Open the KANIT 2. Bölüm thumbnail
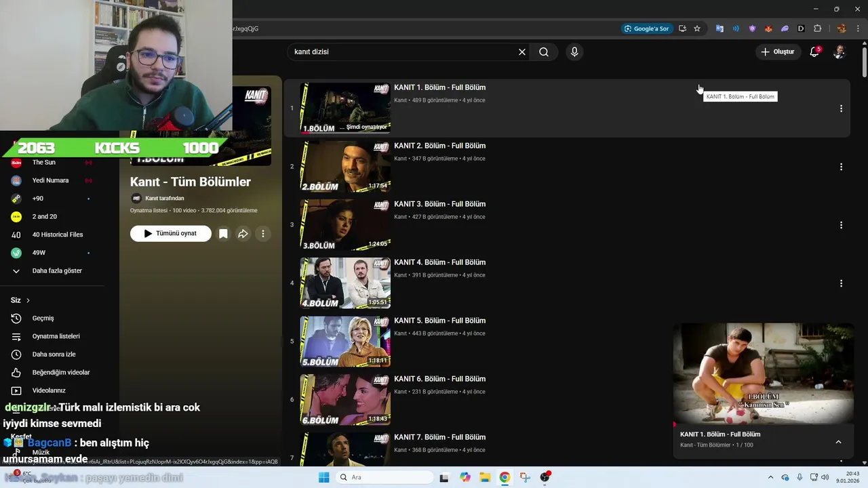The height and width of the screenshot is (488, 868). point(345,167)
